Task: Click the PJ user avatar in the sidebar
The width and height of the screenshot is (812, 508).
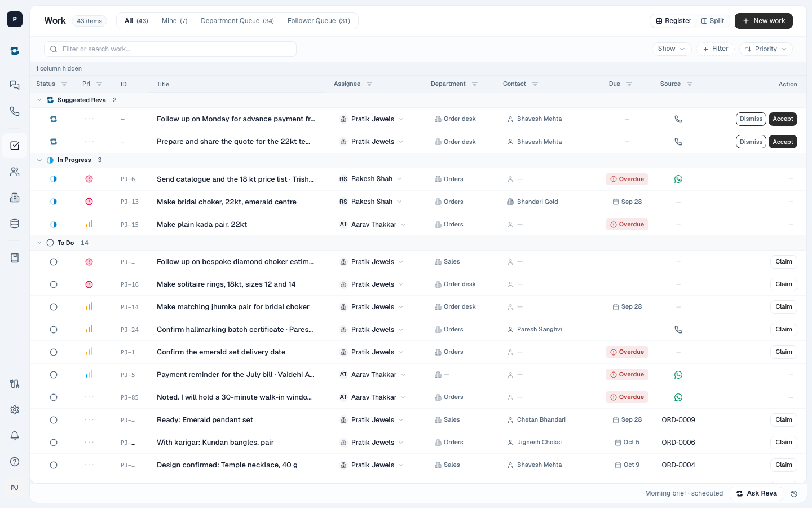Action: (15, 488)
